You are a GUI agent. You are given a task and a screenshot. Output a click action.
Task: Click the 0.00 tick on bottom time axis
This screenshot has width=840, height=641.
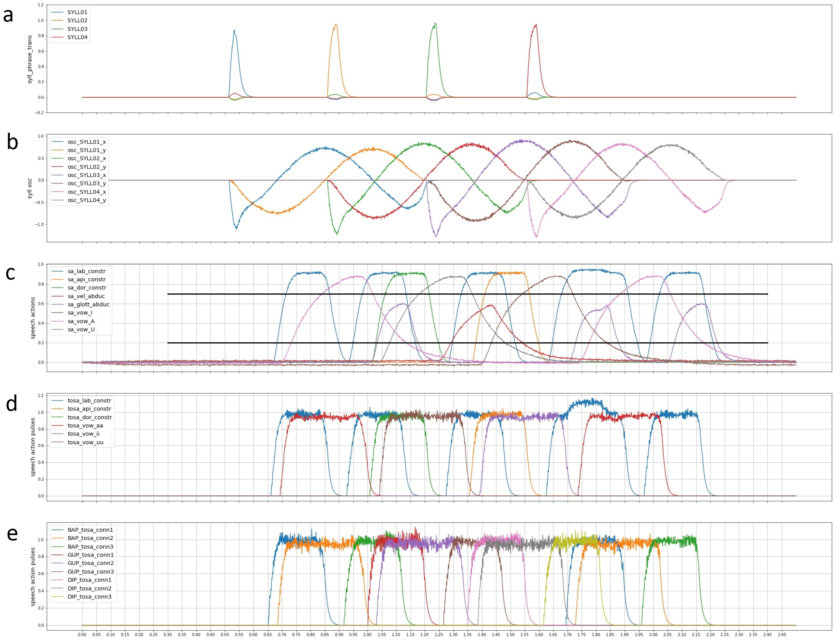(82, 635)
